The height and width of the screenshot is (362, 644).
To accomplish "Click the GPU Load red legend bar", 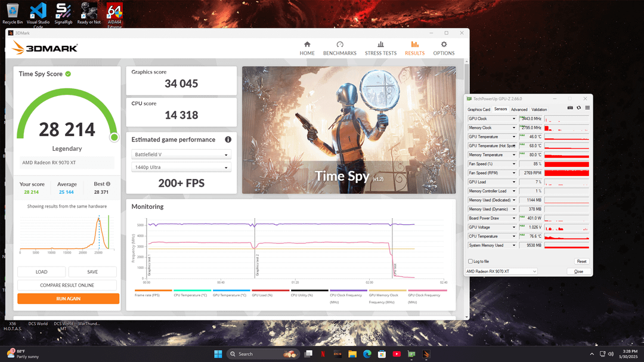I will click(270, 290).
